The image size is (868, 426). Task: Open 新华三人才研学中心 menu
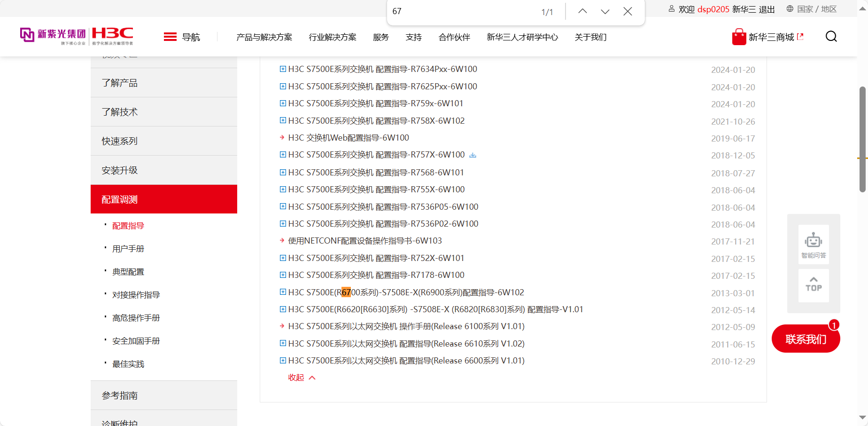coord(522,37)
